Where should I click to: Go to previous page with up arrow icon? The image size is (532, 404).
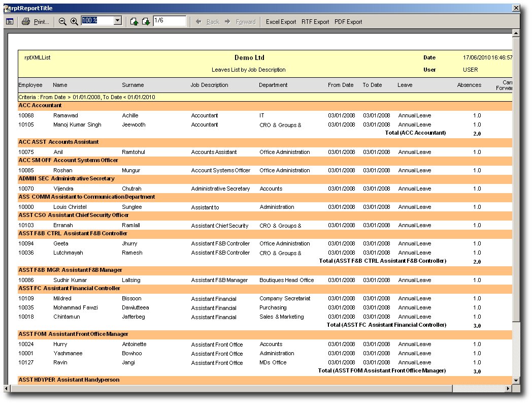click(x=134, y=21)
